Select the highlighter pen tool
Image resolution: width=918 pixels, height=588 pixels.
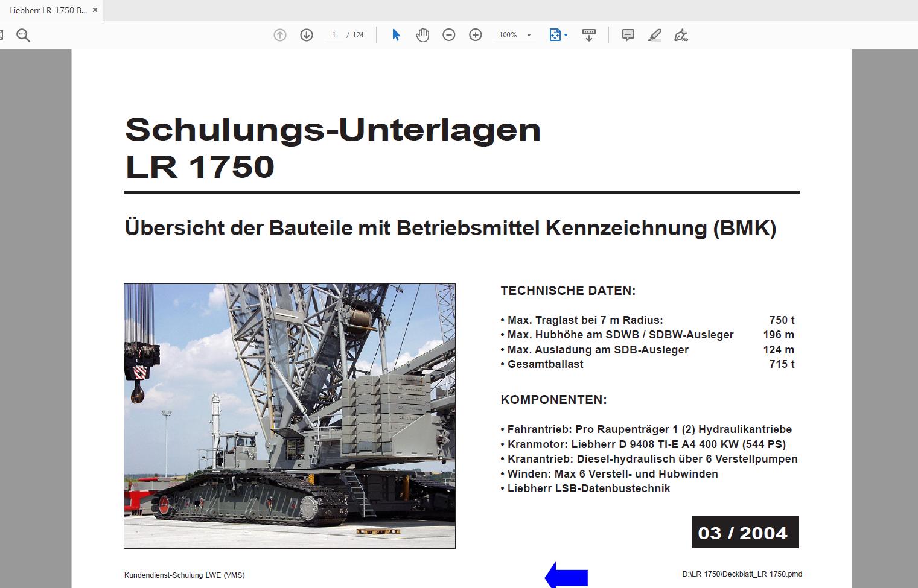(655, 35)
